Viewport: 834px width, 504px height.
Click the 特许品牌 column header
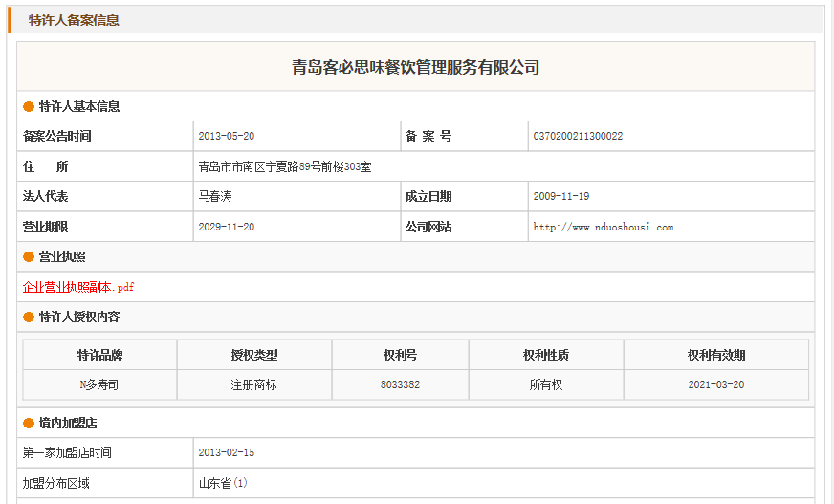pos(99,355)
